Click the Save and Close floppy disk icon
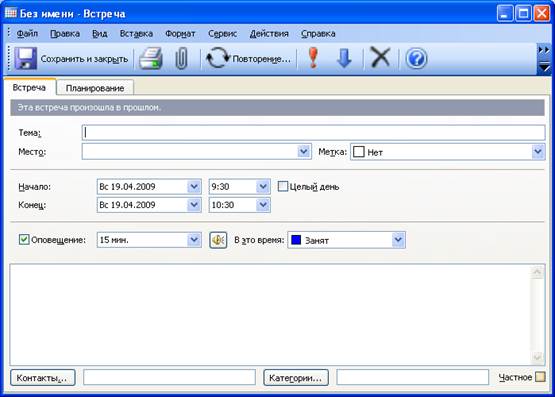555x397 pixels. point(25,58)
